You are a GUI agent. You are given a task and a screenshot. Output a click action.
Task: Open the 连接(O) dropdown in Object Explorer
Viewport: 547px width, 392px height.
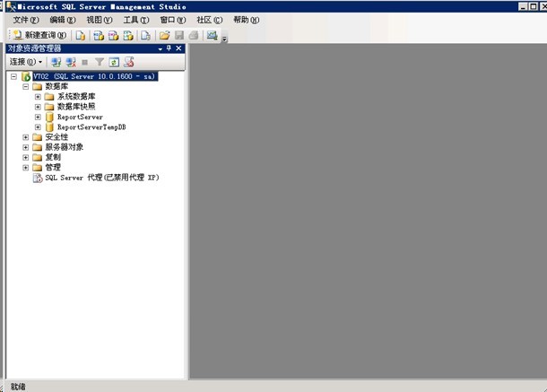26,62
